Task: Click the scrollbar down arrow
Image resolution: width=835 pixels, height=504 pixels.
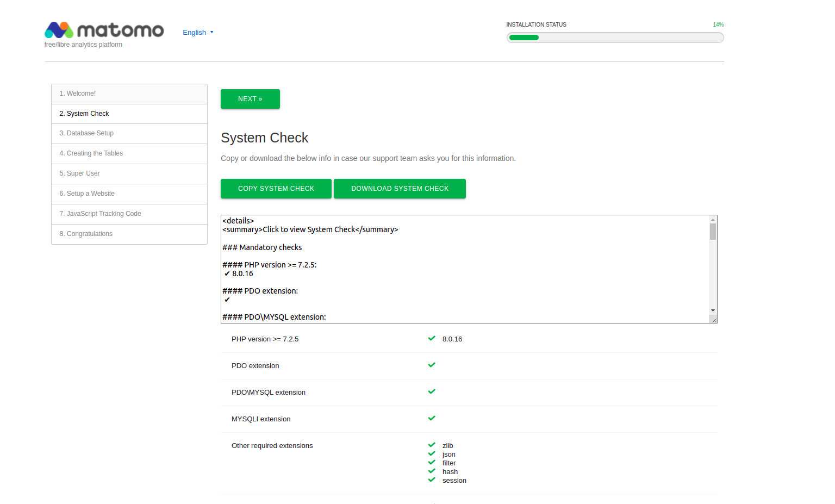Action: [713, 310]
